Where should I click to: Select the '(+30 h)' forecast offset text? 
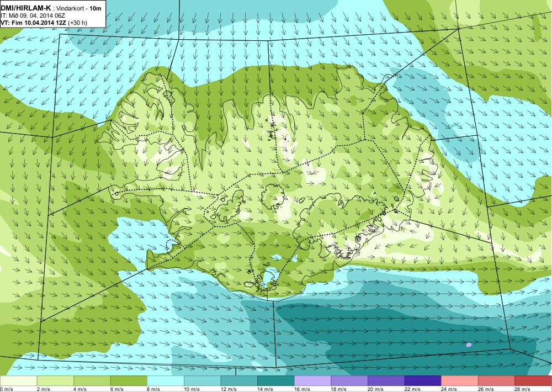coord(78,23)
